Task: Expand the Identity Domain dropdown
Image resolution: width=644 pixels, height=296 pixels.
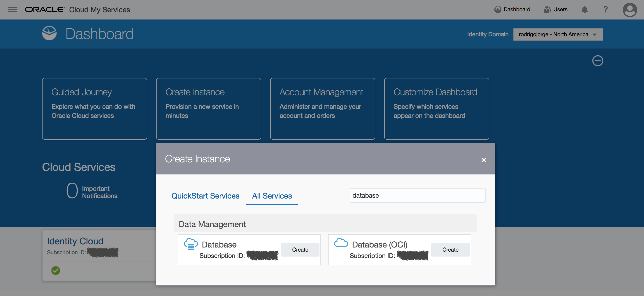Action: pyautogui.click(x=558, y=34)
